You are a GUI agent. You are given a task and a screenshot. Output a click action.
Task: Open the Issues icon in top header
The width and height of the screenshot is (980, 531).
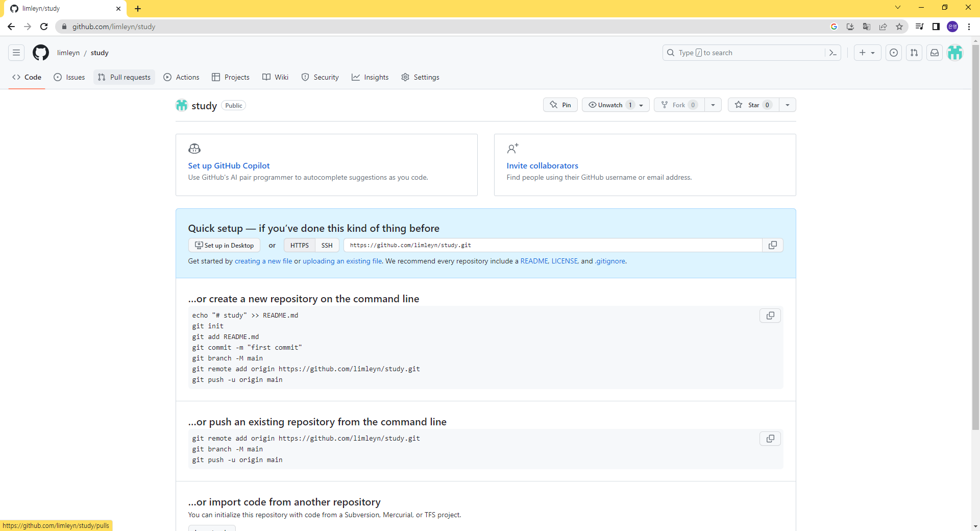pyautogui.click(x=894, y=53)
